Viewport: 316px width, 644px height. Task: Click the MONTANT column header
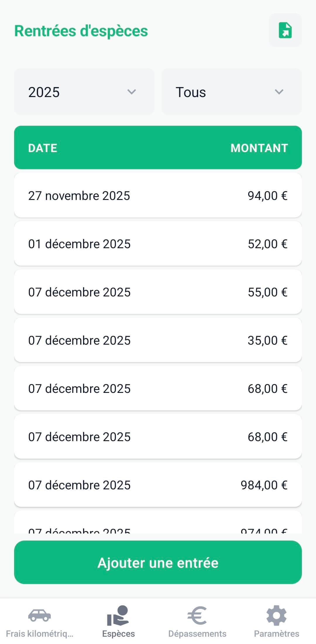(259, 148)
